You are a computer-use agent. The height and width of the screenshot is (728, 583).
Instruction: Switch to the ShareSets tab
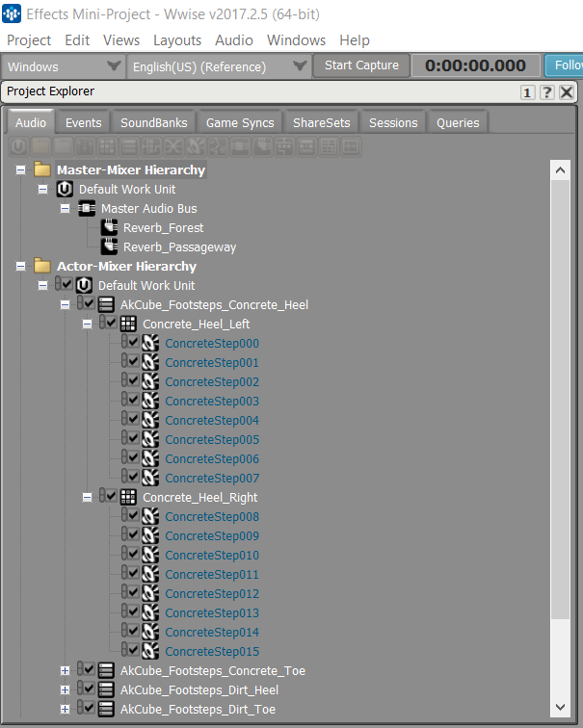[x=322, y=122]
